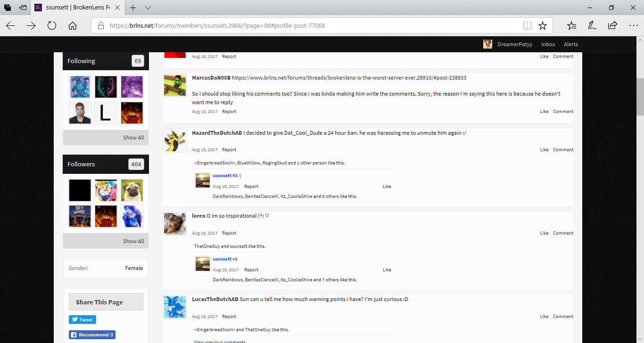The image size is (644, 343).
Task: Refresh the current page
Action: 52,26
